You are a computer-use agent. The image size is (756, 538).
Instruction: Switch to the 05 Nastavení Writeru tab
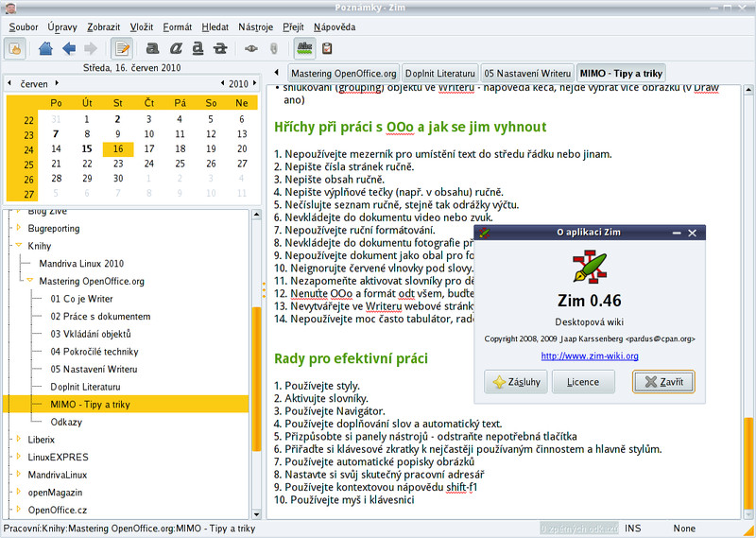pyautogui.click(x=527, y=74)
